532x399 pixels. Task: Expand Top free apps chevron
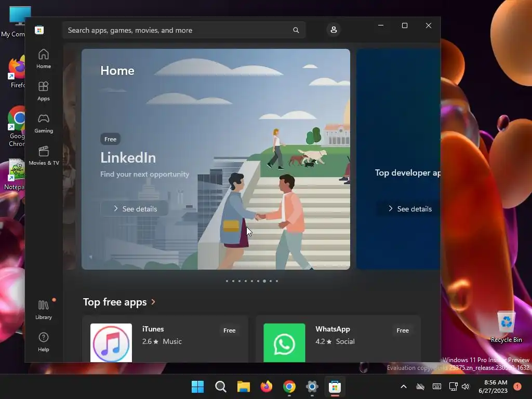coord(153,302)
